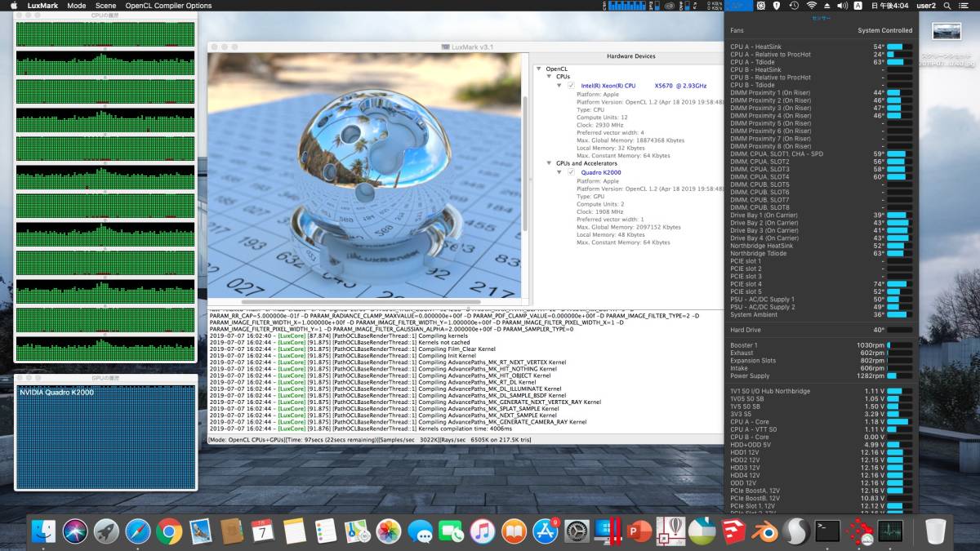
Task: Open iTunes music app in dock
Action: 482,531
